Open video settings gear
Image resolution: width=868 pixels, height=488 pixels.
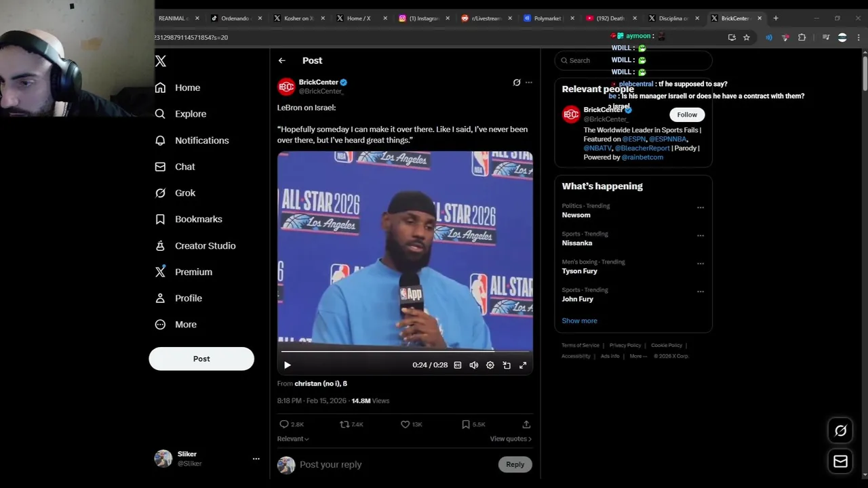pos(490,365)
